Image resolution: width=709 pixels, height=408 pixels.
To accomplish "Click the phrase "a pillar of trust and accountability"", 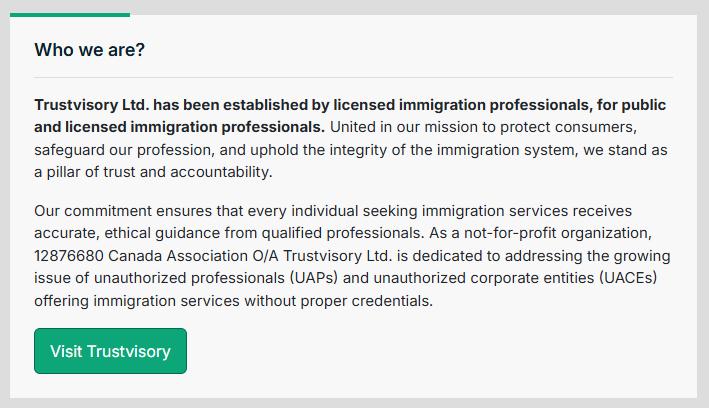I will [152, 172].
